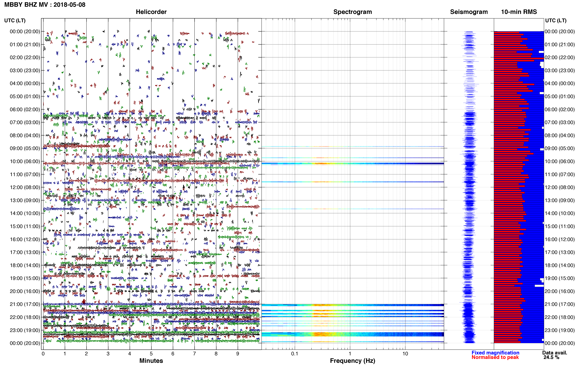Click the right 21:00 (17:00) time label
This screenshot has height=368, width=588.
tap(560, 304)
